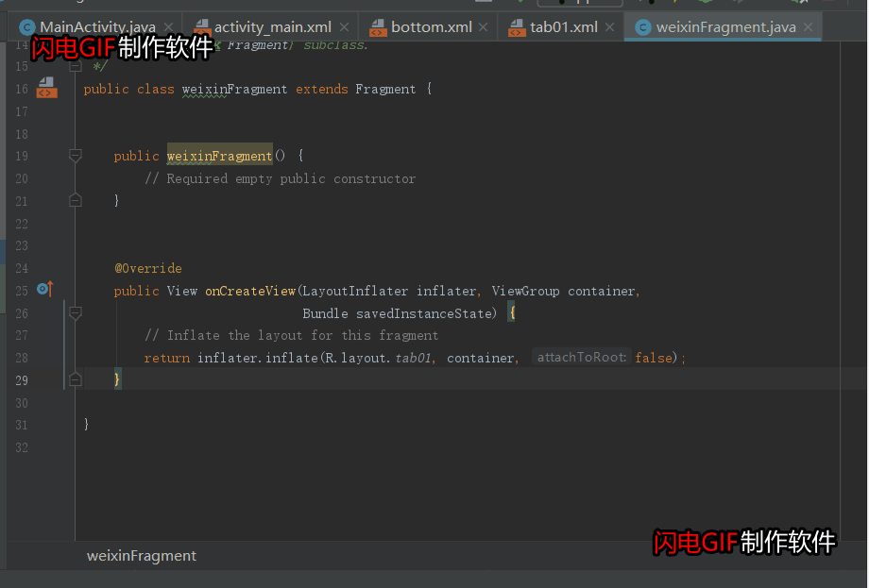This screenshot has width=869, height=588.
Task: Close the MainActivity.java tab
Action: (x=168, y=26)
